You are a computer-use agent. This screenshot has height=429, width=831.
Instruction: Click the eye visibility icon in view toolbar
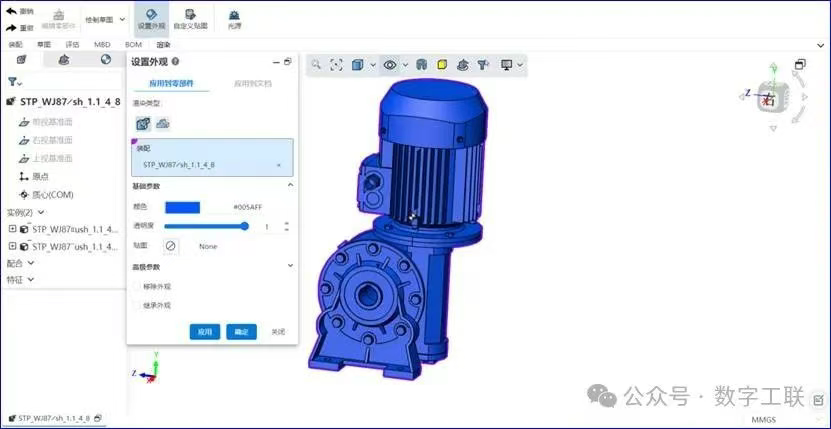tap(390, 65)
